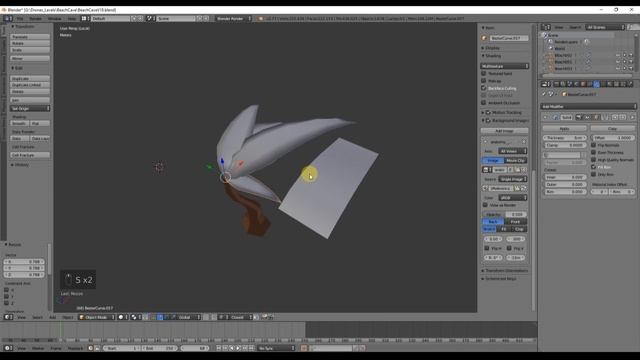
Task: Click the modifier Apply button
Action: point(564,129)
